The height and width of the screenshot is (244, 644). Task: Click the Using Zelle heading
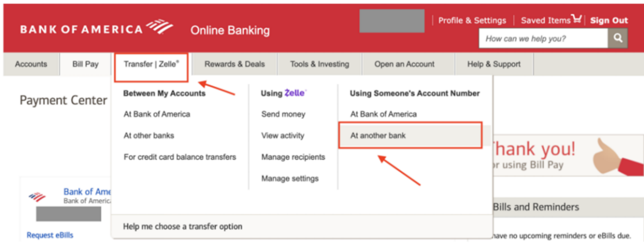coord(284,93)
